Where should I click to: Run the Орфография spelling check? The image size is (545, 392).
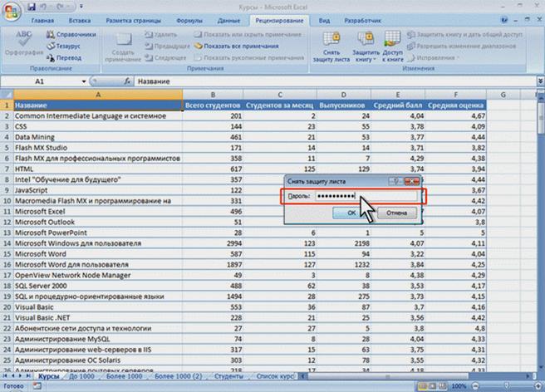(24, 43)
